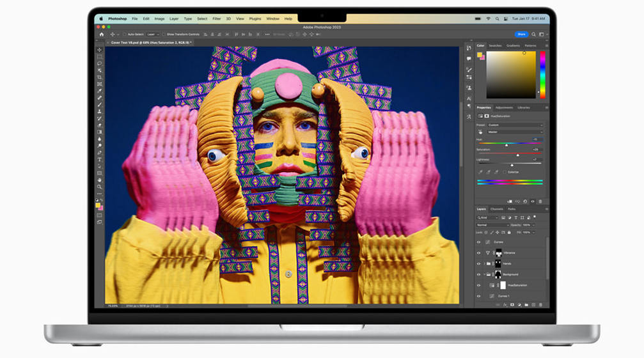
Task: Open Paragraph panel icon in side dock
Action: (x=469, y=106)
